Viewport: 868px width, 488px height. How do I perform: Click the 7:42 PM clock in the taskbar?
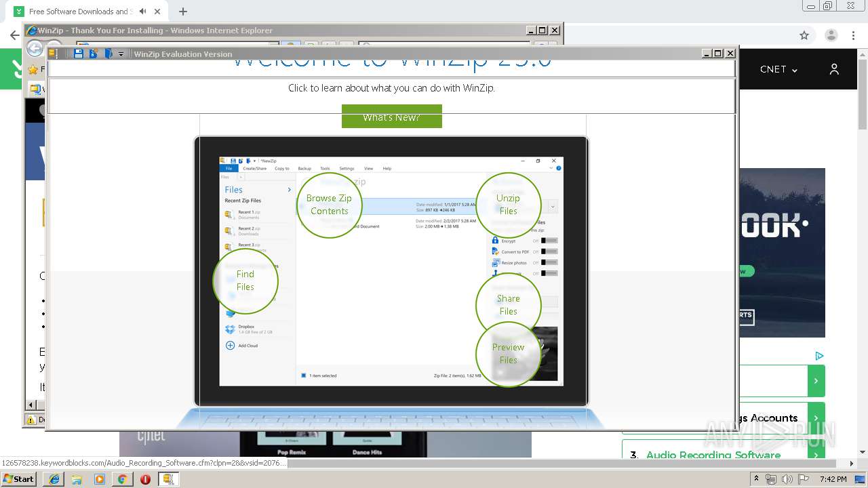[x=833, y=479]
